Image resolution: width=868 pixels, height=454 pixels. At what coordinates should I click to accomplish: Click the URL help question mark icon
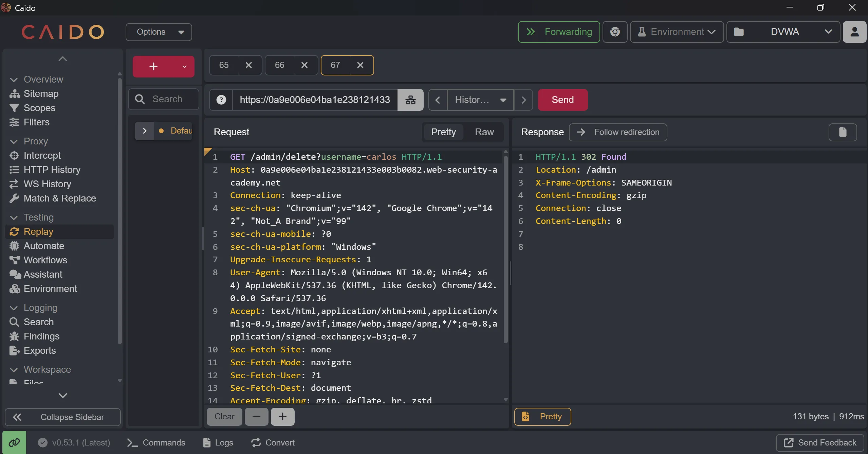[221, 100]
